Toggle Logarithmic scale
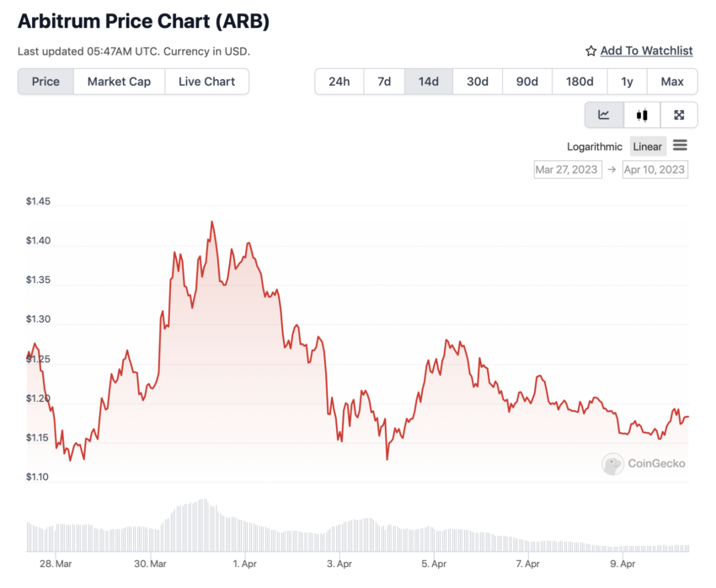 [x=595, y=147]
